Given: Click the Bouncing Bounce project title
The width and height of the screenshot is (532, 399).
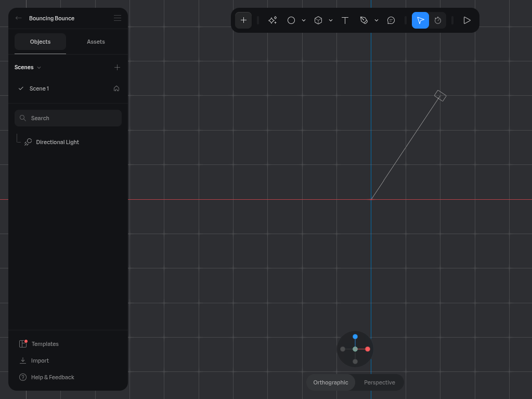Looking at the screenshot, I should tap(51, 18).
